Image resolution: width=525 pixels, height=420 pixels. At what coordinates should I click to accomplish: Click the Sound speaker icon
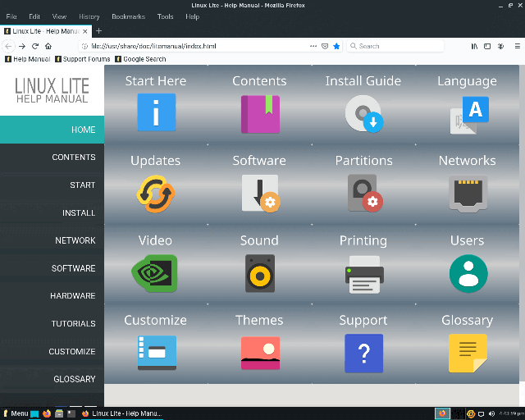pyautogui.click(x=259, y=273)
